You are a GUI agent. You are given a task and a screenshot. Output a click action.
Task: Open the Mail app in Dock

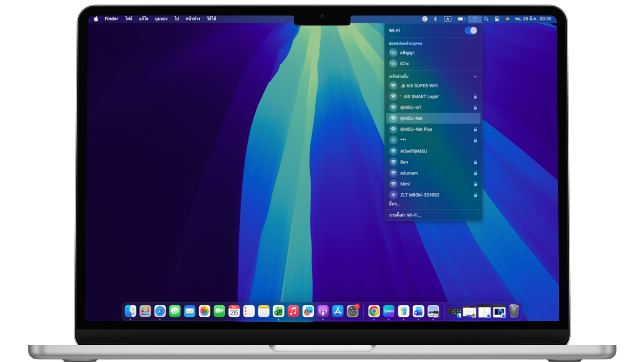click(190, 311)
